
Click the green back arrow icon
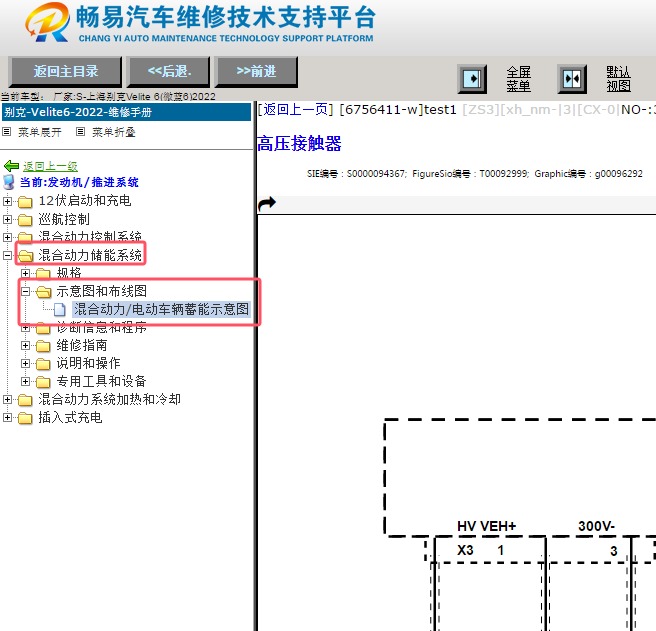point(11,166)
